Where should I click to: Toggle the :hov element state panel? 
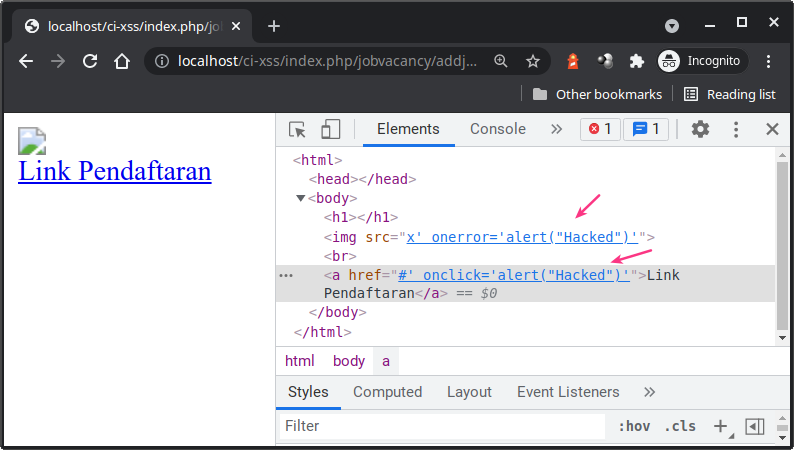pos(633,426)
